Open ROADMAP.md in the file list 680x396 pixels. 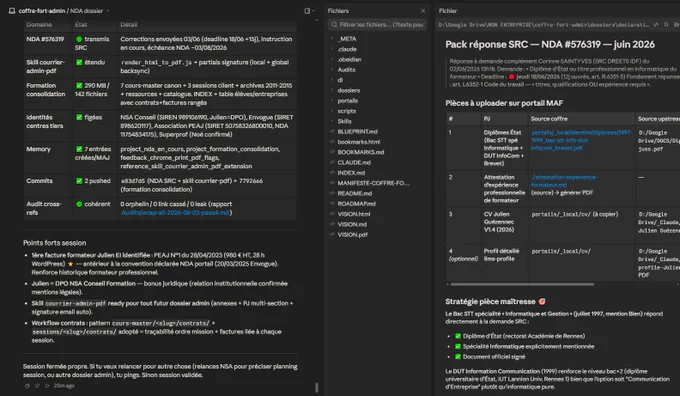point(356,203)
